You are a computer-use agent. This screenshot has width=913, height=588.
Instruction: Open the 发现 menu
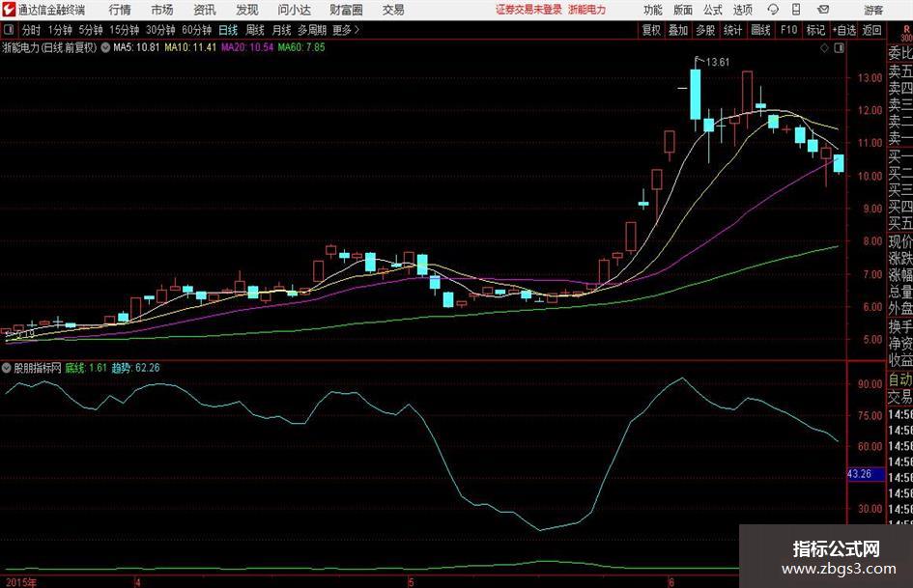[x=247, y=10]
